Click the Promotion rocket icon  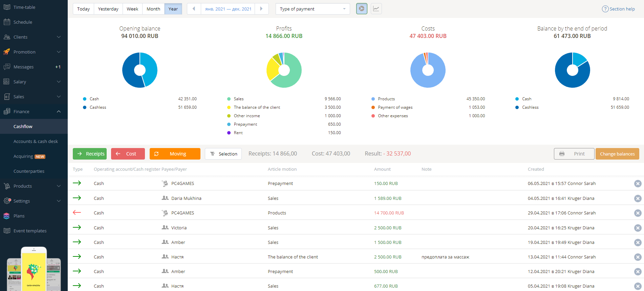coord(7,52)
